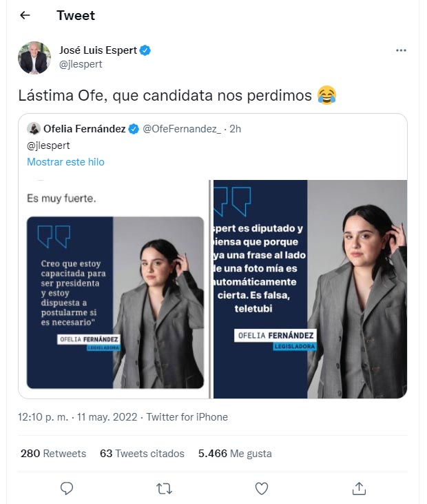Expand thread via "Mostrar este hilo"
This screenshot has height=504, width=427.
(65, 162)
